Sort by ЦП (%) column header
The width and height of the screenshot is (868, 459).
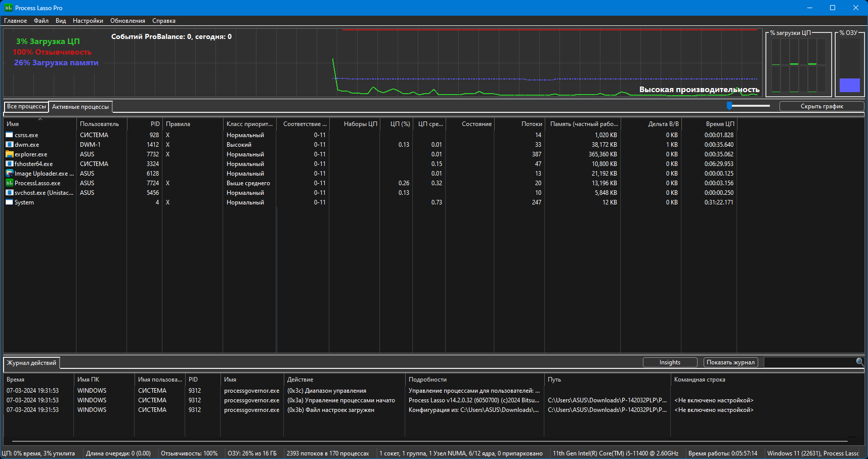(x=397, y=124)
